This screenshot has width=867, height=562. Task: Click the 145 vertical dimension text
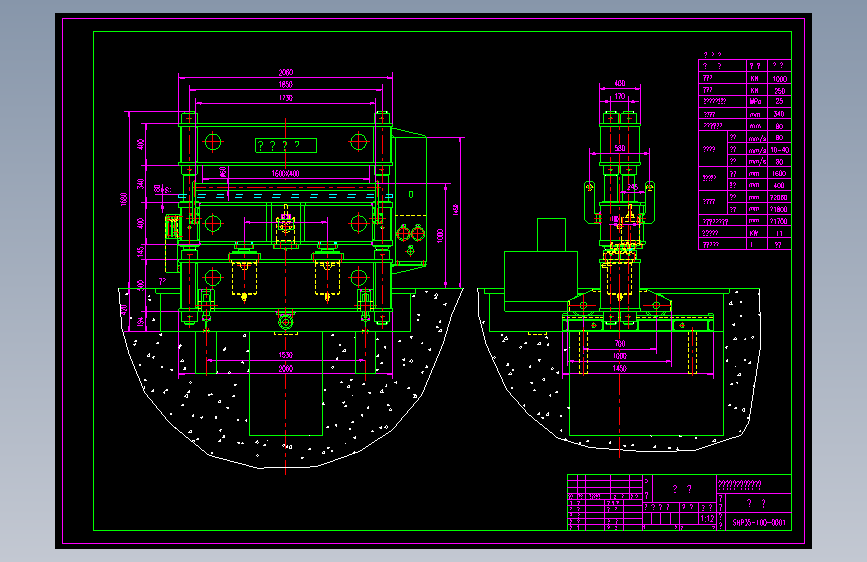coord(140,251)
